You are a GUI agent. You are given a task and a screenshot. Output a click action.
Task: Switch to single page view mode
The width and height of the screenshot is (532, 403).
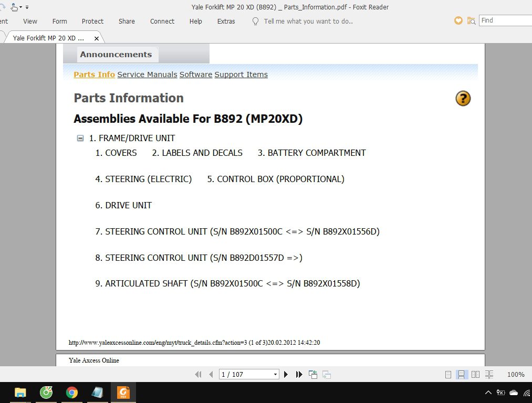(x=448, y=375)
